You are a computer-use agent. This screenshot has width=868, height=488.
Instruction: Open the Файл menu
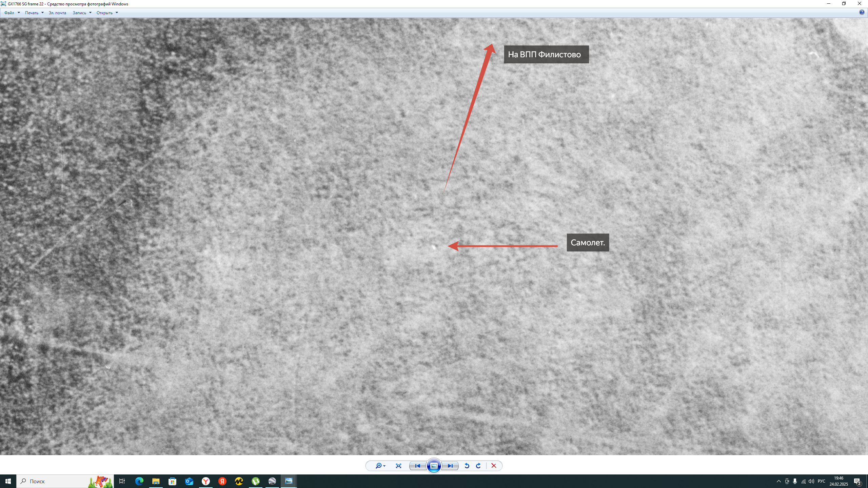(x=9, y=13)
